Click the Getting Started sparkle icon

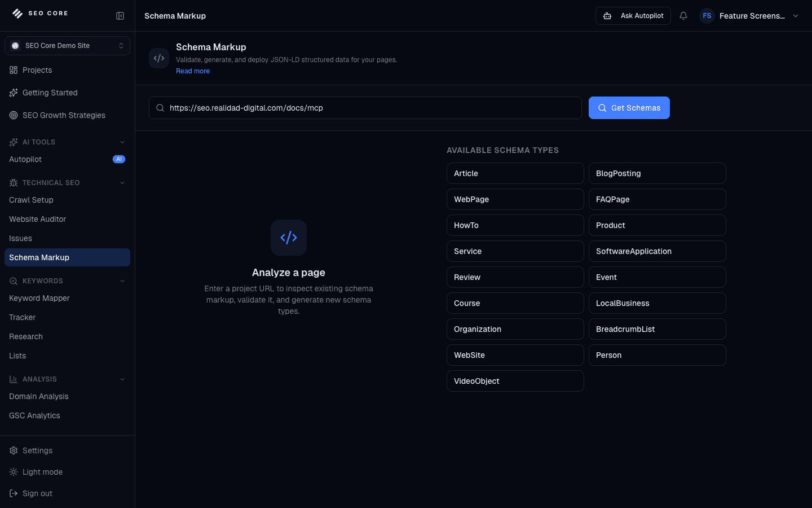(x=14, y=93)
